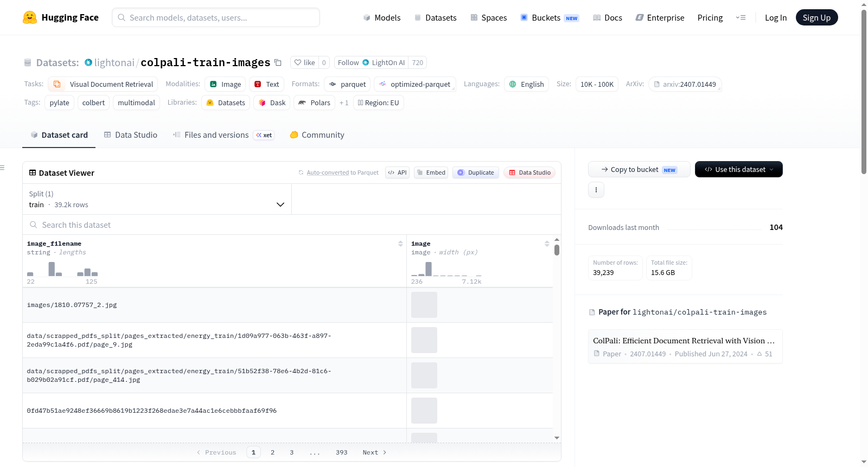Expand the Use this dataset dropdown
Screen dimensions: 868x467
(x=739, y=169)
